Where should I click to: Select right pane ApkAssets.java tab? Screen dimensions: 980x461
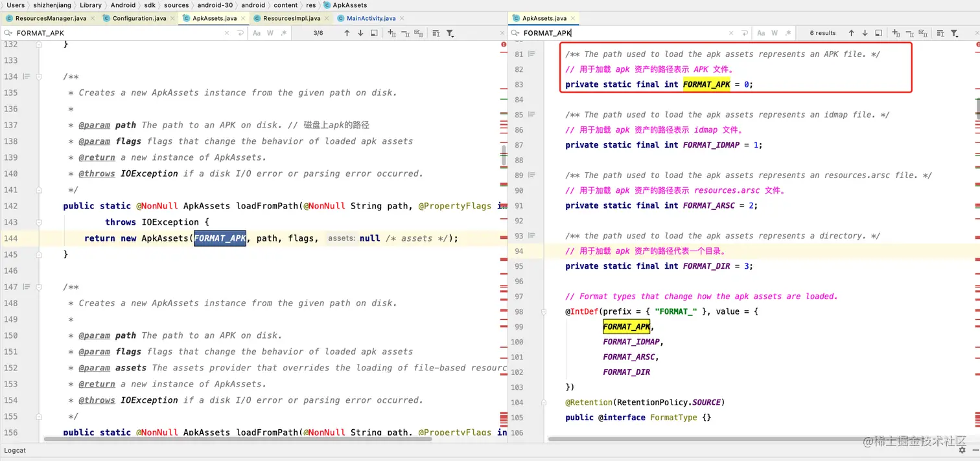pyautogui.click(x=544, y=18)
